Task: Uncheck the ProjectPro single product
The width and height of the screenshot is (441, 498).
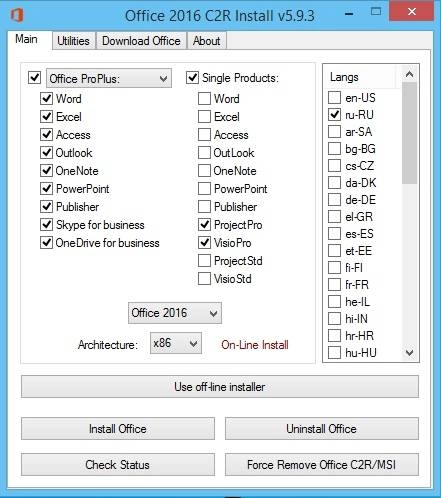Action: (204, 224)
